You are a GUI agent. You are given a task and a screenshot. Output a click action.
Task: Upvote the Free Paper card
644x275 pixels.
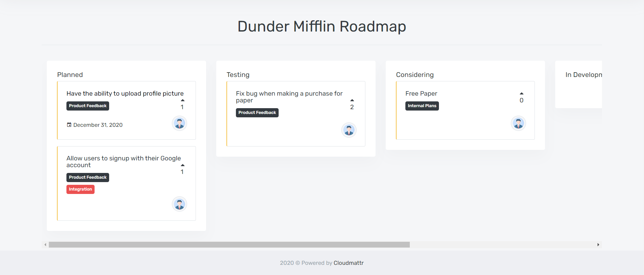pos(521,94)
